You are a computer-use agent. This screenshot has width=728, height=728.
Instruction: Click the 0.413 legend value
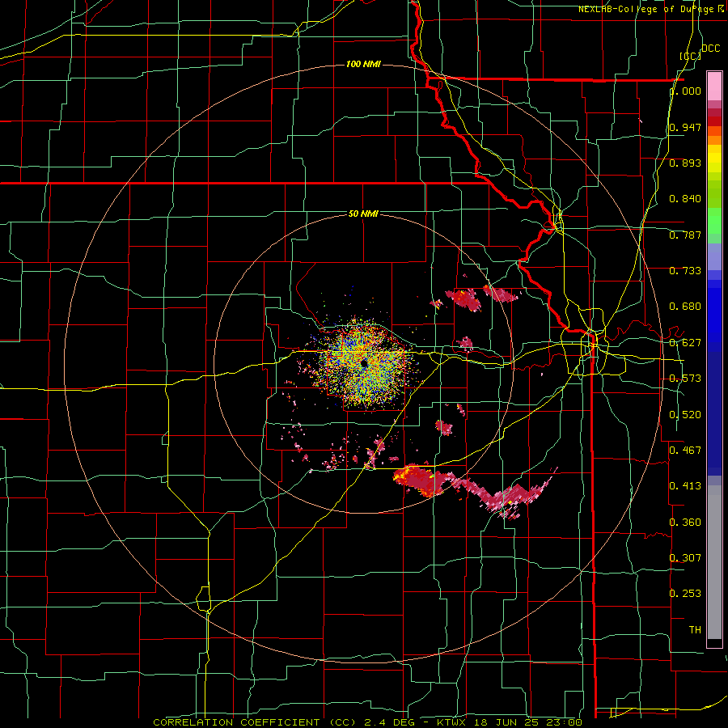point(685,486)
